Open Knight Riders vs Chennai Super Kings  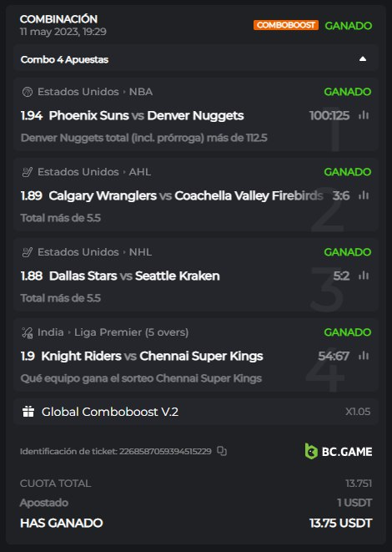tap(152, 357)
